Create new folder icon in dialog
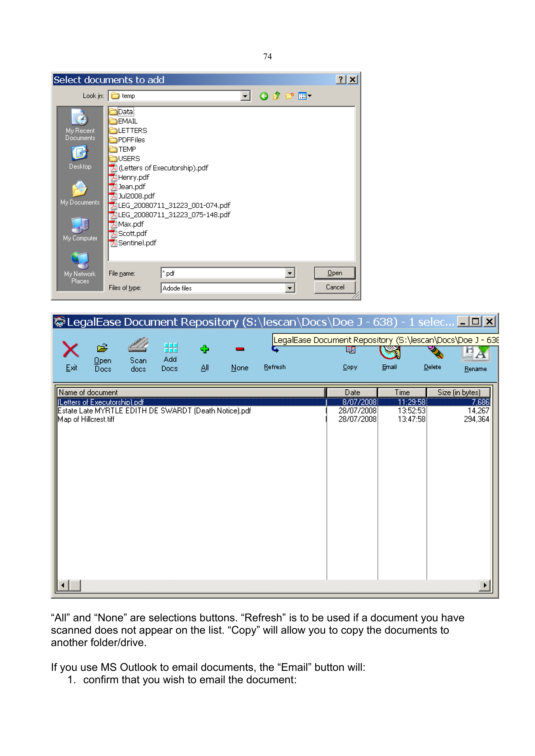 (x=290, y=96)
